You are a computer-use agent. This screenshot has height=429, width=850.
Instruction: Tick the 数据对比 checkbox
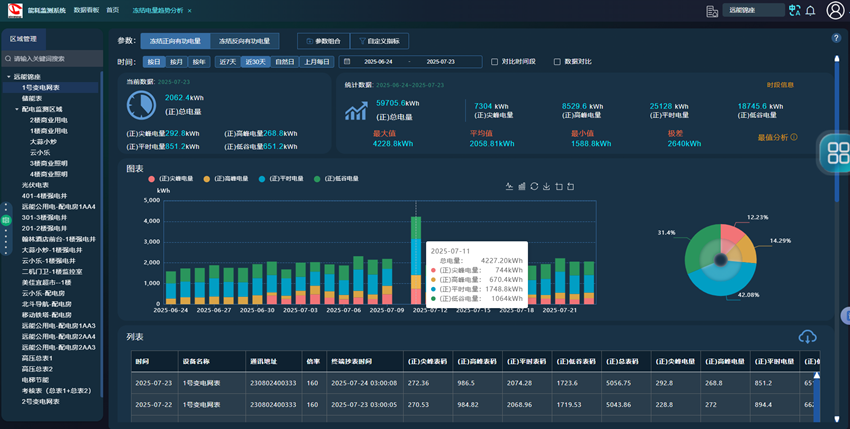point(557,62)
